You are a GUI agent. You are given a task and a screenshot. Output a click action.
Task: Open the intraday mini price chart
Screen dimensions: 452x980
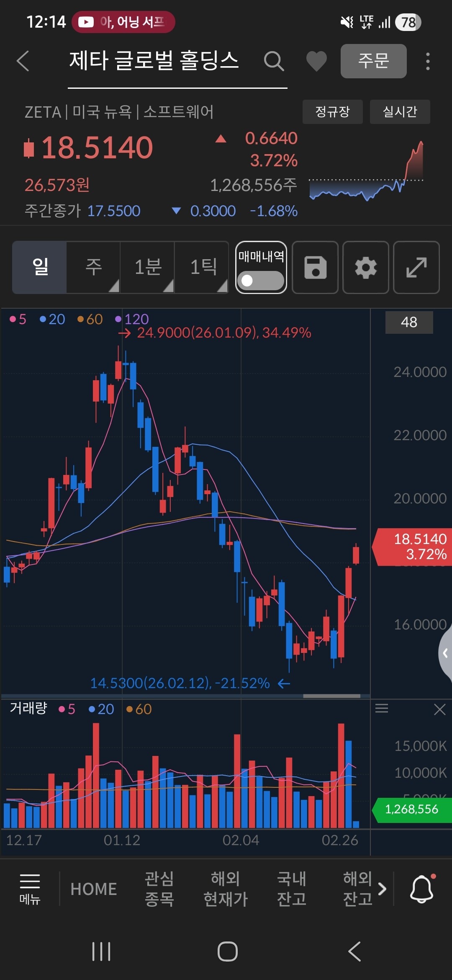coord(367,171)
